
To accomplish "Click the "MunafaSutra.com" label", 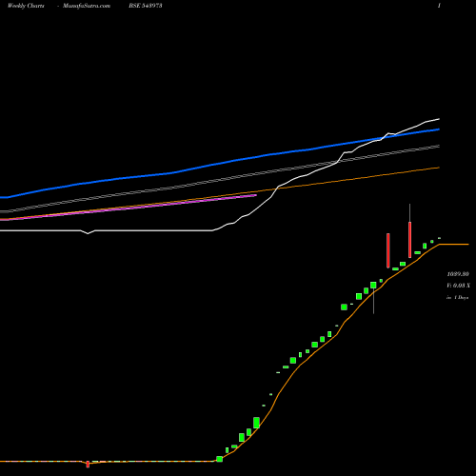I will pyautogui.click(x=87, y=6).
